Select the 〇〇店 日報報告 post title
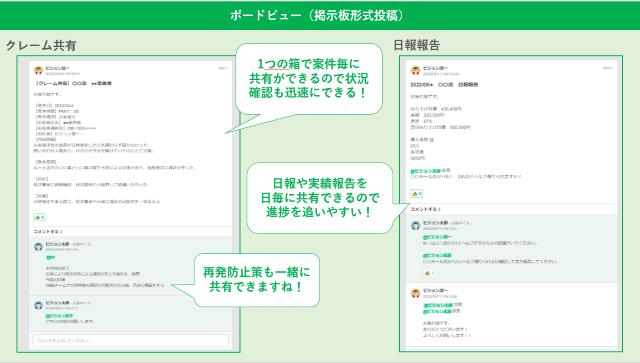Image resolution: width=640 pixels, height=363 pixels. pyautogui.click(x=444, y=85)
